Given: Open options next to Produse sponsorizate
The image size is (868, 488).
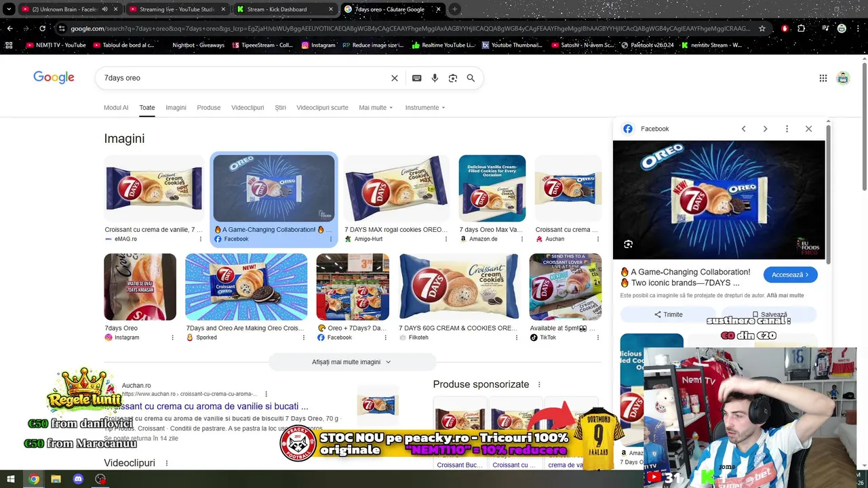Looking at the screenshot, I should click(539, 384).
